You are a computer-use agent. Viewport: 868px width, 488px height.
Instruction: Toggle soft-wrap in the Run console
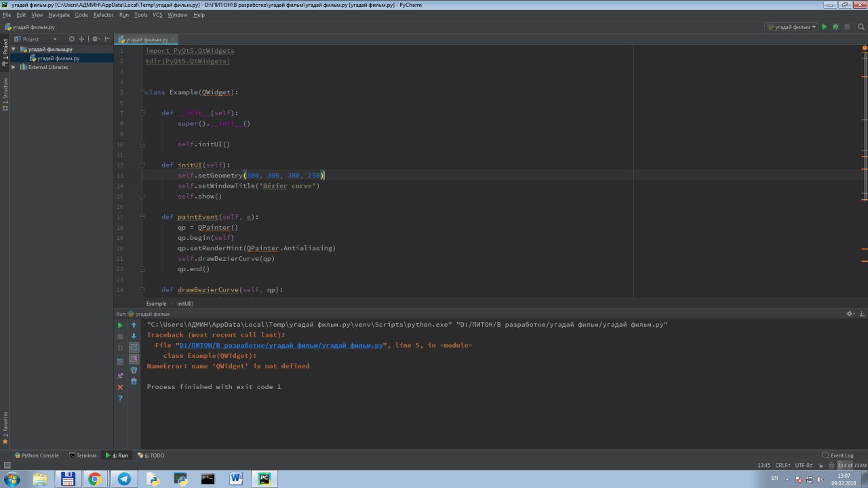click(x=134, y=348)
